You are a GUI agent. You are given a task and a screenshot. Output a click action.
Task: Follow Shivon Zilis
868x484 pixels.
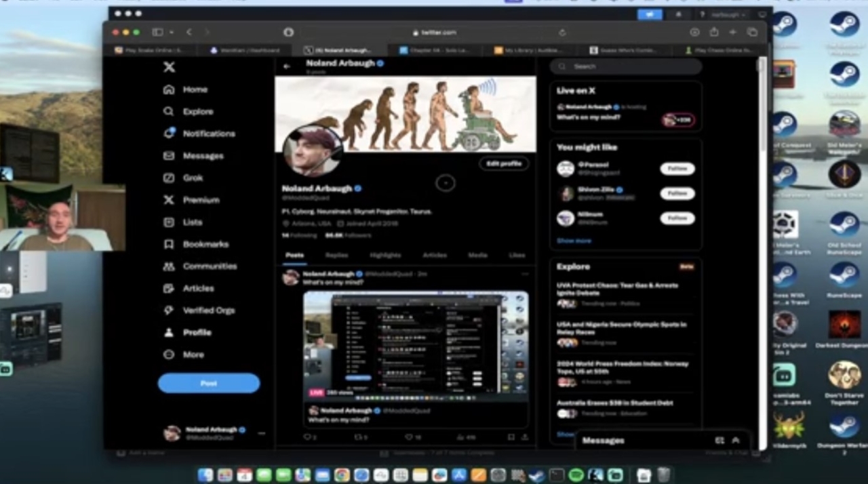[x=677, y=194]
